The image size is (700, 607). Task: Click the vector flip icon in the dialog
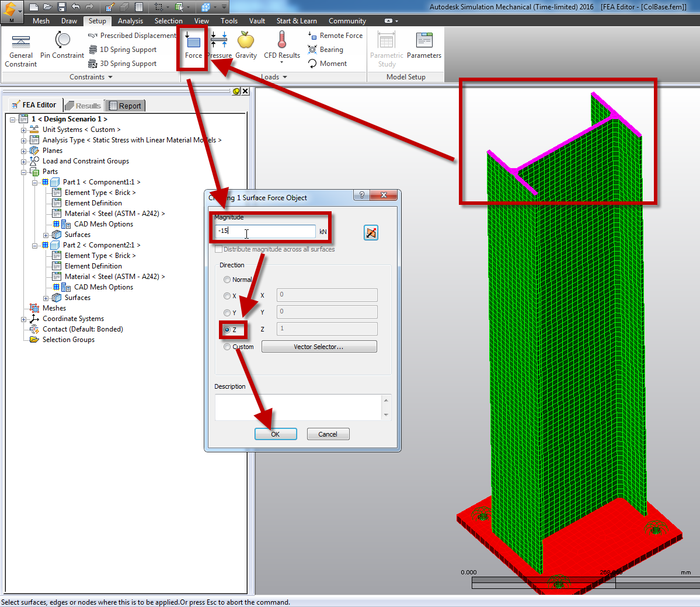pyautogui.click(x=371, y=232)
